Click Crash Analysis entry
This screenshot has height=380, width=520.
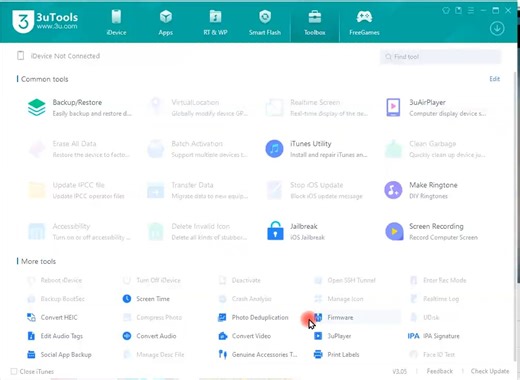(245, 299)
